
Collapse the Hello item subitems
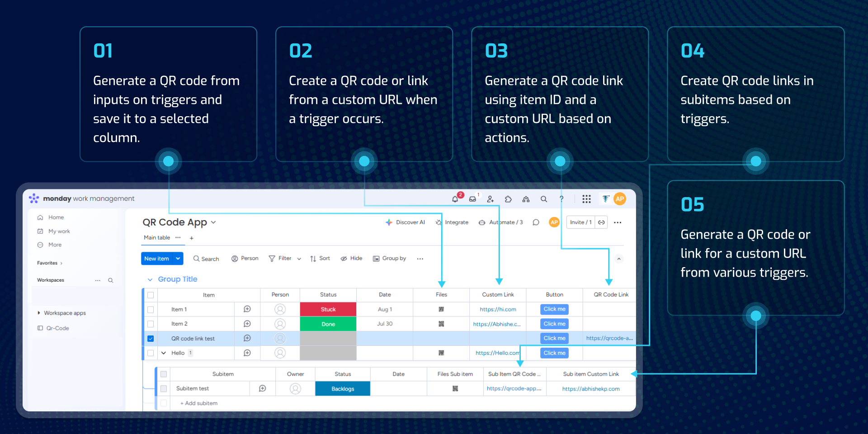pos(164,353)
